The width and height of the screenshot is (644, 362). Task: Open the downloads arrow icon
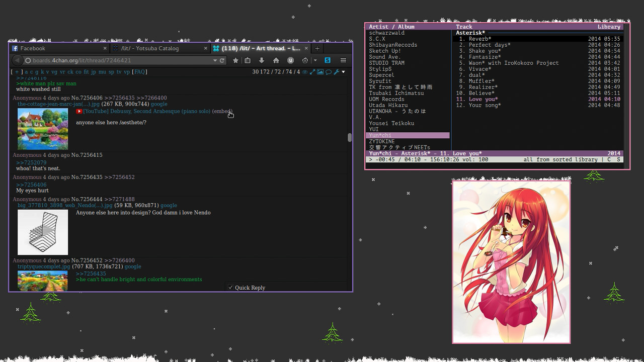(x=262, y=60)
